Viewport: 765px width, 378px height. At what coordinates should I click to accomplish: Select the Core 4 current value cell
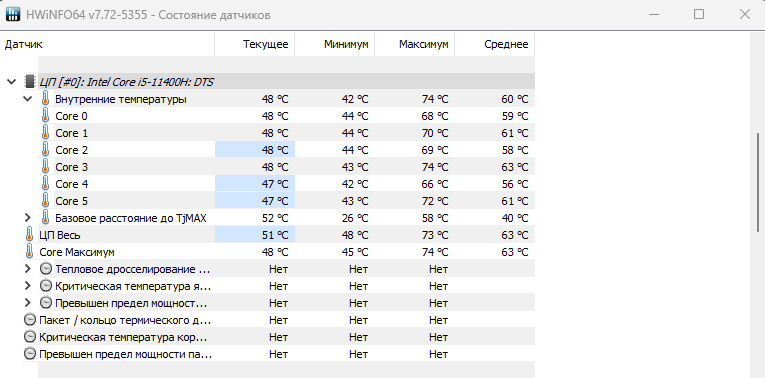[255, 184]
